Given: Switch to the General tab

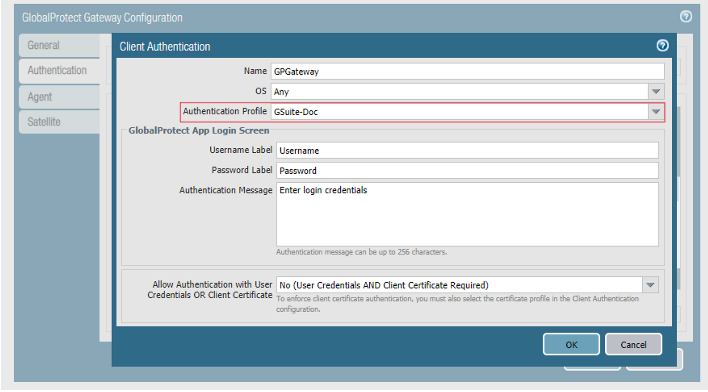Looking at the screenshot, I should tap(59, 46).
